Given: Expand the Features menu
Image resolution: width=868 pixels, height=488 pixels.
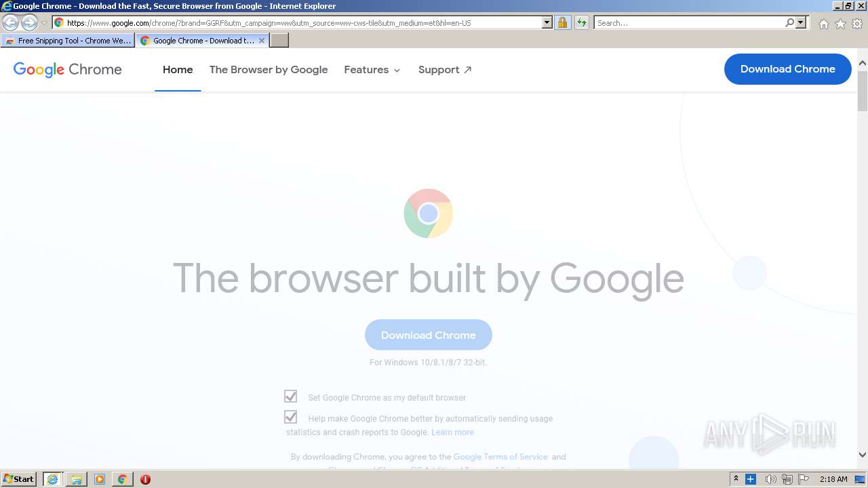Looking at the screenshot, I should pos(372,70).
